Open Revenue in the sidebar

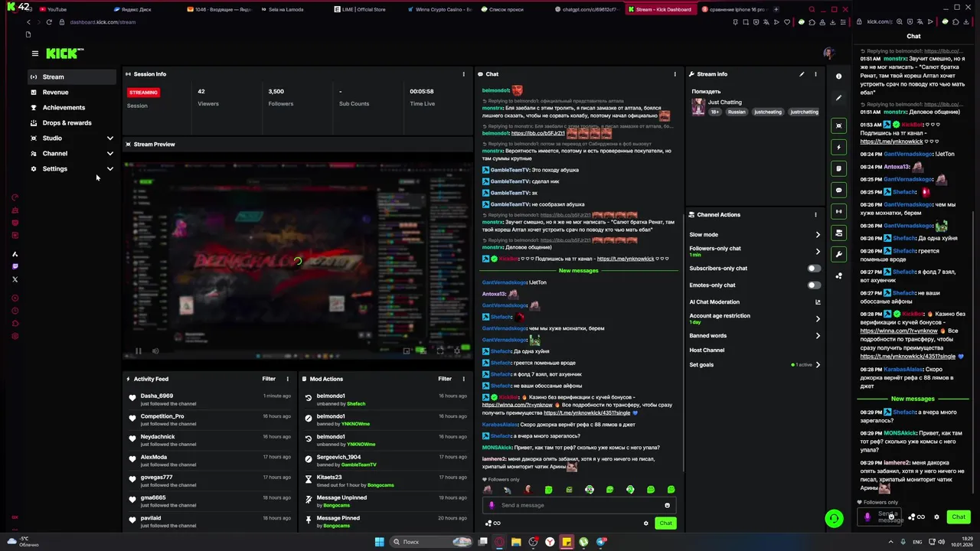72,93
